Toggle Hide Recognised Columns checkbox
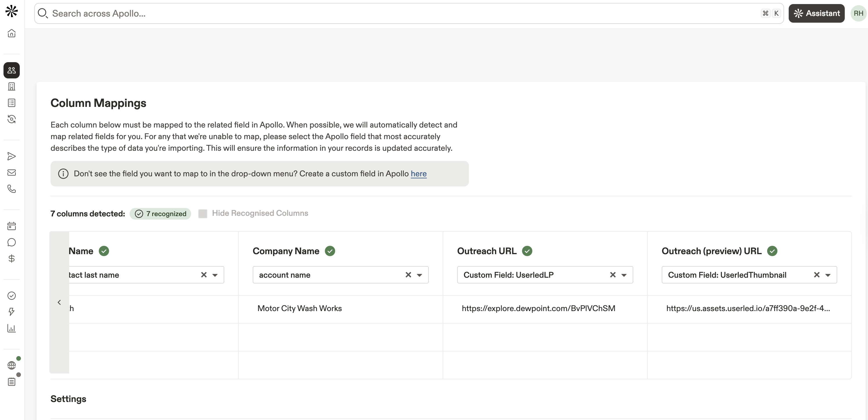This screenshot has height=420, width=868. click(x=202, y=213)
